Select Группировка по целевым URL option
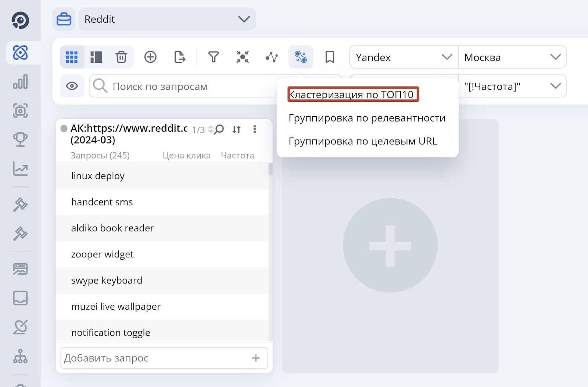This screenshot has height=387, width=588. point(363,141)
